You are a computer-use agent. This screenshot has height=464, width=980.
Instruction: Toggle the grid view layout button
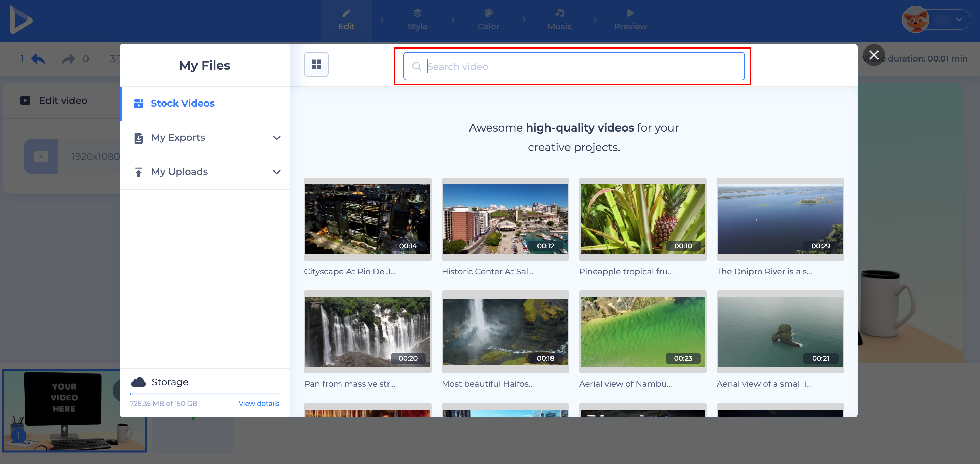point(316,64)
